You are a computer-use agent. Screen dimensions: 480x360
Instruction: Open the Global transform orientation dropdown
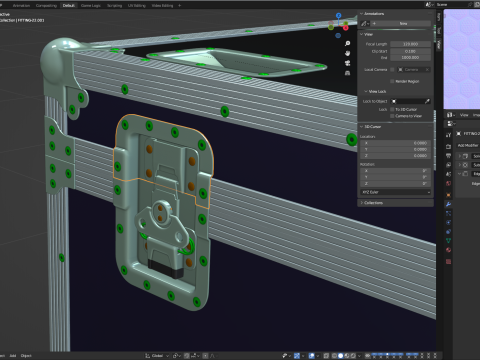(157, 356)
